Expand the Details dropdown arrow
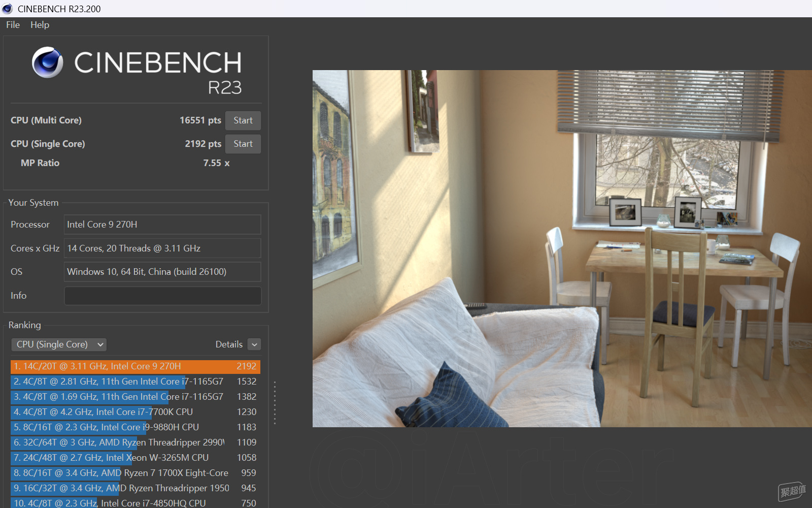The width and height of the screenshot is (812, 508). click(254, 344)
